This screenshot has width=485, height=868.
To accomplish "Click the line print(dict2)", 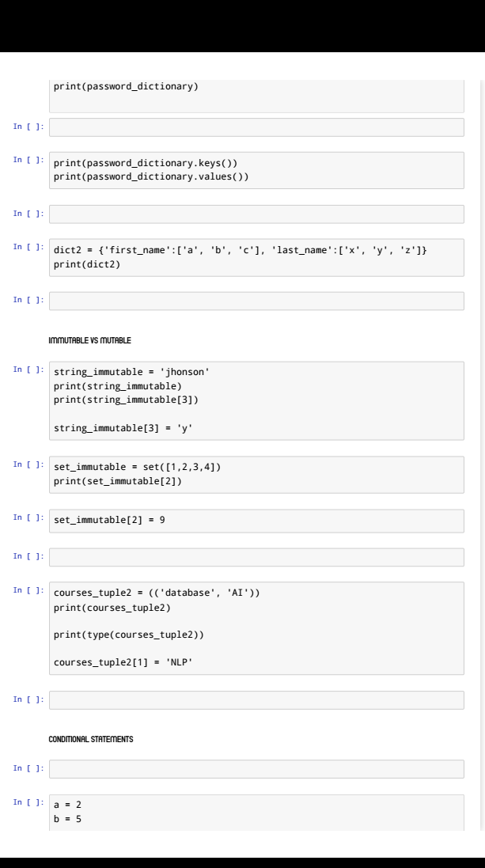I will (87, 264).
